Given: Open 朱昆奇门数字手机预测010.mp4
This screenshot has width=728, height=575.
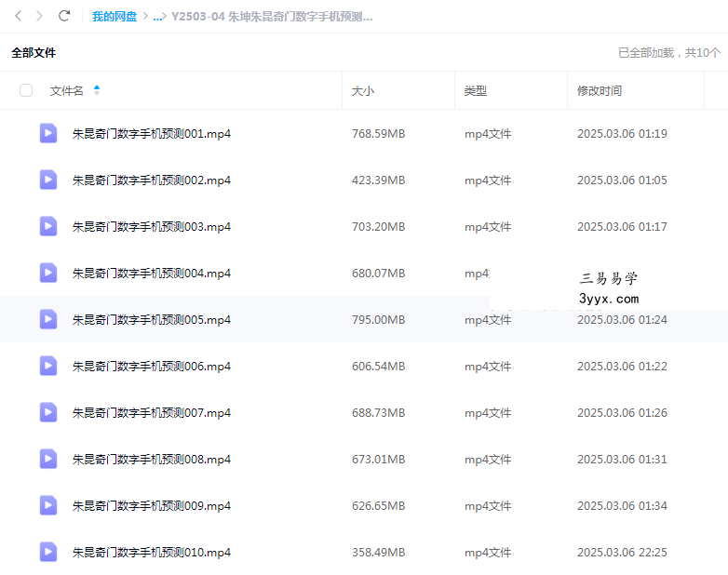Looking at the screenshot, I should pyautogui.click(x=152, y=553).
